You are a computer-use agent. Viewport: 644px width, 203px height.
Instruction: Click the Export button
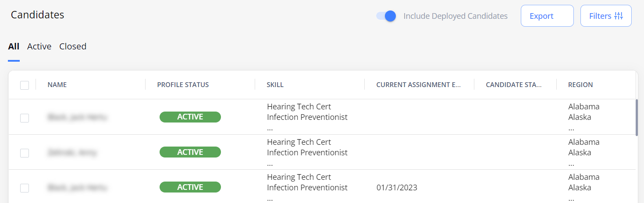(x=547, y=16)
